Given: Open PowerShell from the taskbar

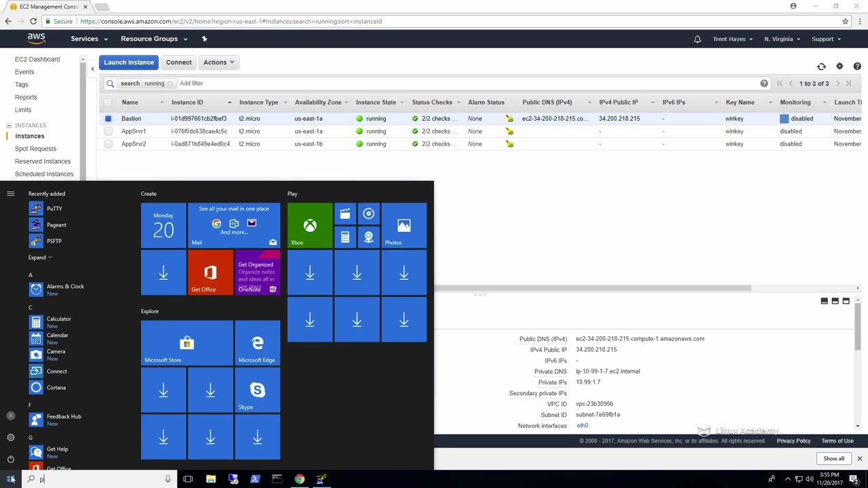Looking at the screenshot, I should pyautogui.click(x=255, y=479).
